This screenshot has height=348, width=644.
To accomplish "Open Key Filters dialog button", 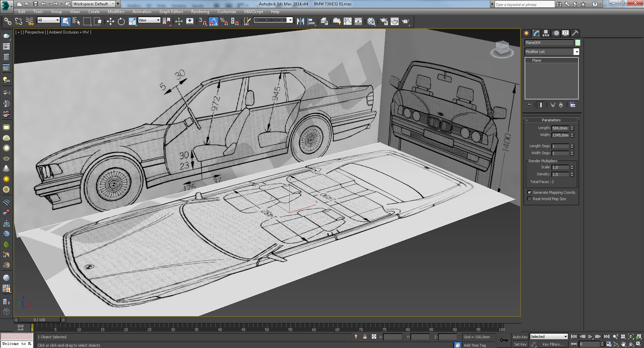I will pos(553,344).
